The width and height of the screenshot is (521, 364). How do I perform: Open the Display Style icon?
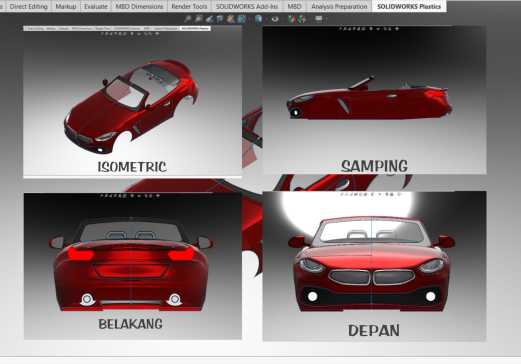[258, 19]
